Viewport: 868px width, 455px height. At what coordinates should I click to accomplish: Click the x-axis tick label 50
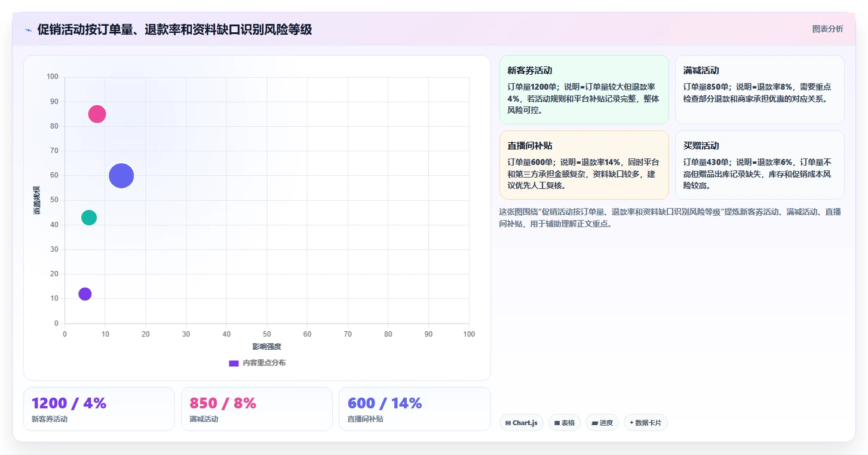267,334
